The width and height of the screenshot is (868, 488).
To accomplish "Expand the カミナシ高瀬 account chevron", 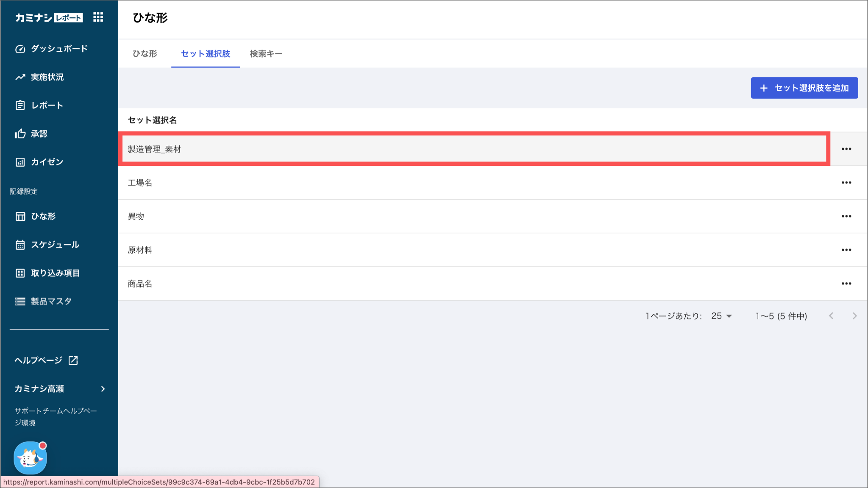I will (103, 389).
